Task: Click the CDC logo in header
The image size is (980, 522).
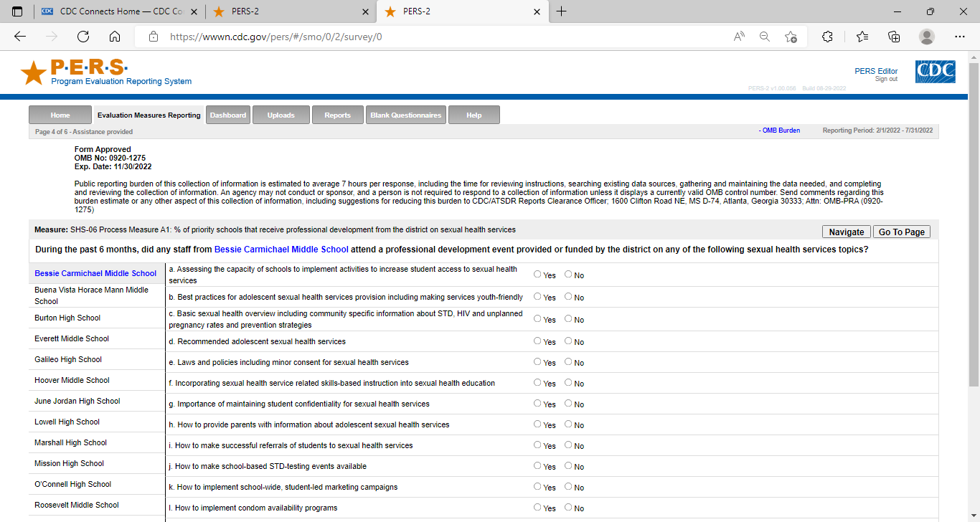Action: (935, 72)
